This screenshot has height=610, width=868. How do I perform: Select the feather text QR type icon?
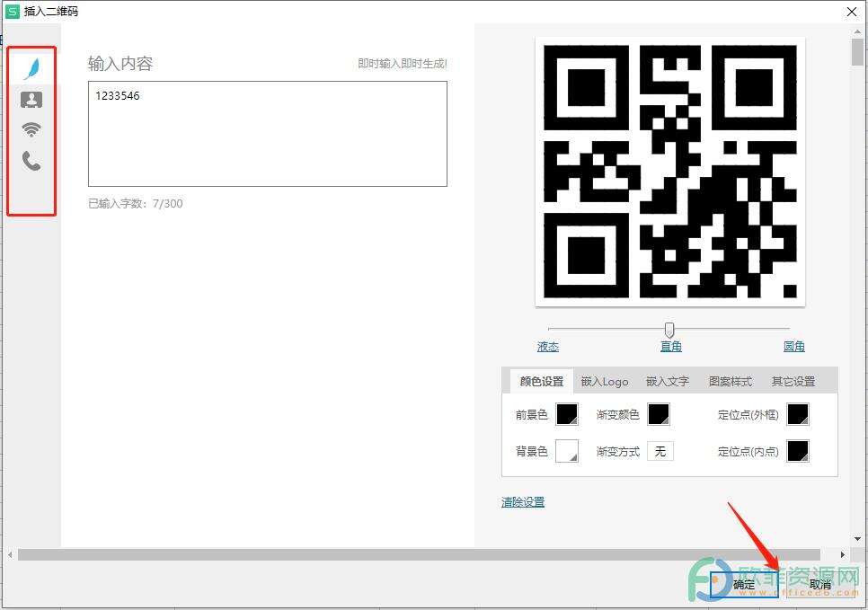[x=32, y=68]
